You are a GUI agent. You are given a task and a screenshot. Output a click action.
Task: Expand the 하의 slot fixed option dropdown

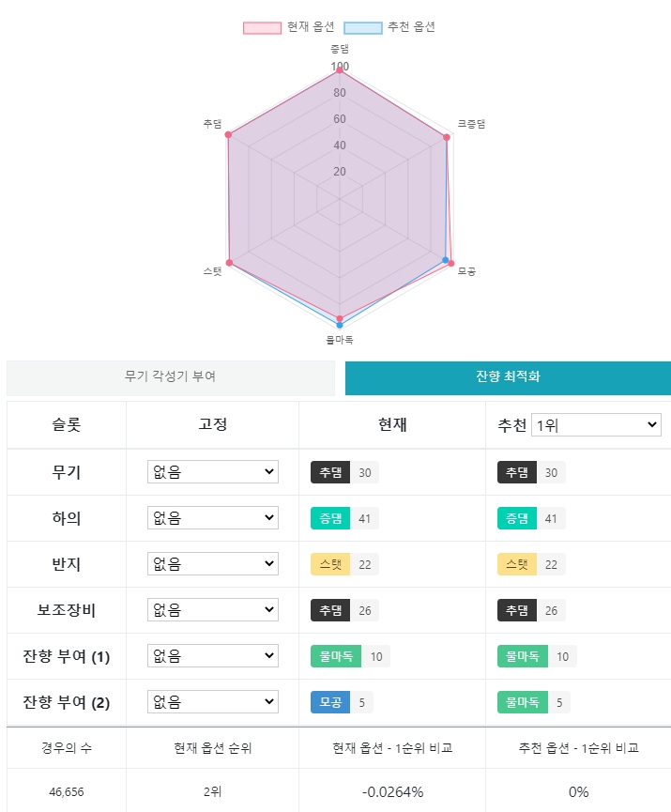point(213,518)
